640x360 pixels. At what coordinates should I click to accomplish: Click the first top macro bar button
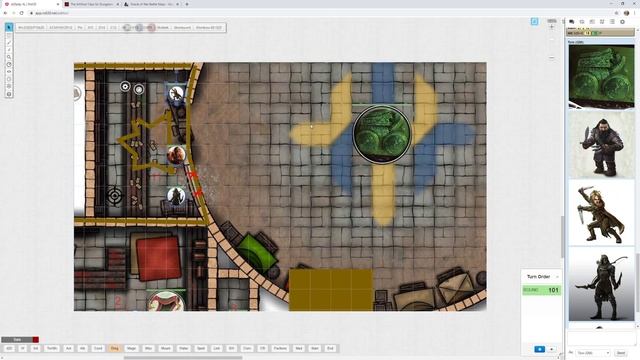31,27
